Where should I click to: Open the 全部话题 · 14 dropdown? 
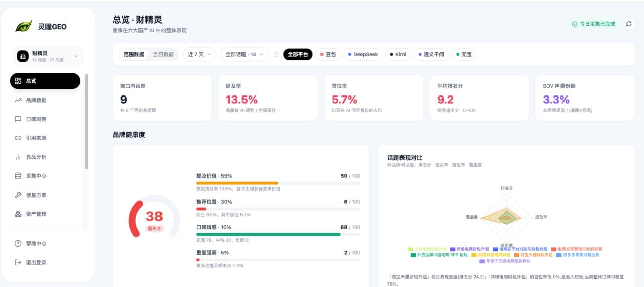pyautogui.click(x=245, y=54)
